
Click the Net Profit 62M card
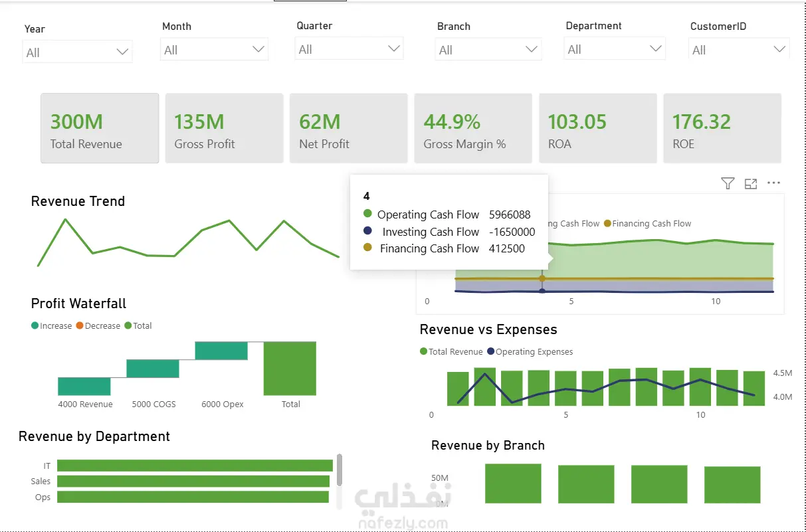348,128
